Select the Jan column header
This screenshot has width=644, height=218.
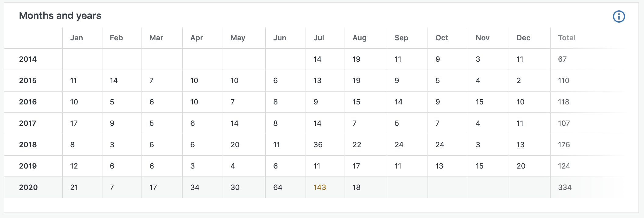point(77,38)
